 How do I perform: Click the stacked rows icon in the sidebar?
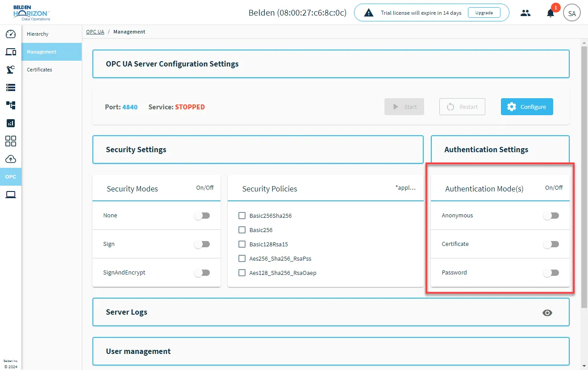[x=11, y=87]
